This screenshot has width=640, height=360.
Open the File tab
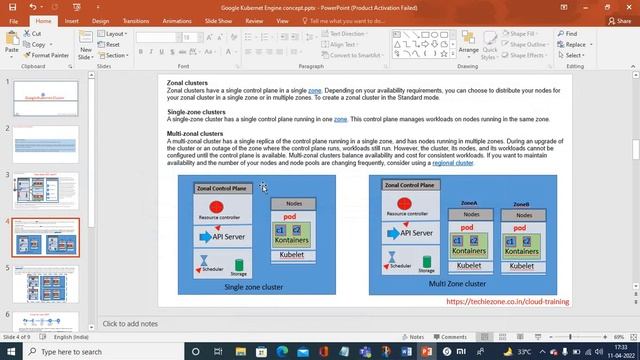pos(13,21)
